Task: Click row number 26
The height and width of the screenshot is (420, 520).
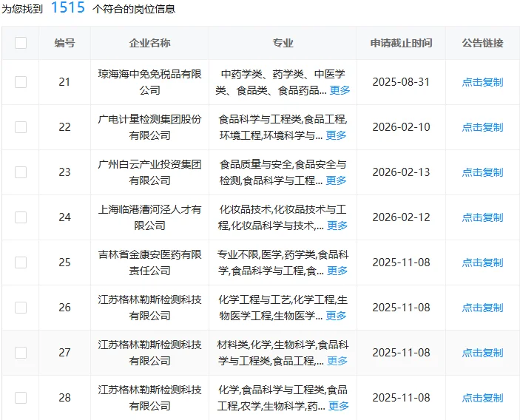Action: click(64, 308)
